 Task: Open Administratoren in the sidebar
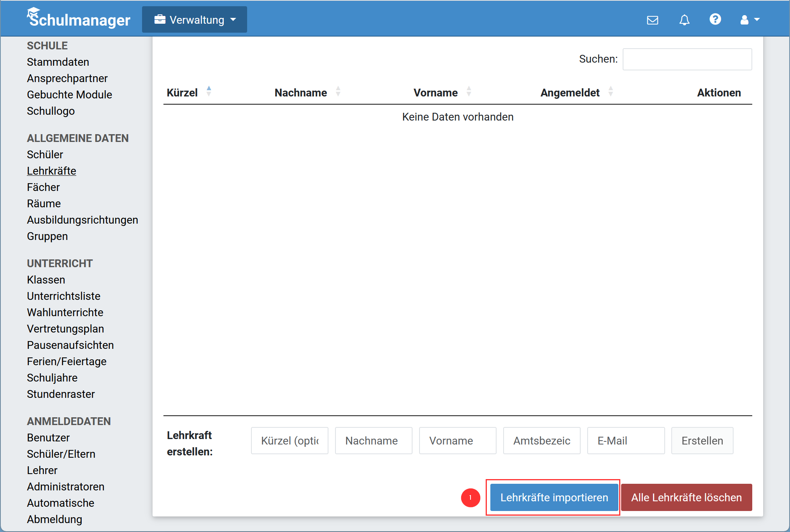coord(66,486)
